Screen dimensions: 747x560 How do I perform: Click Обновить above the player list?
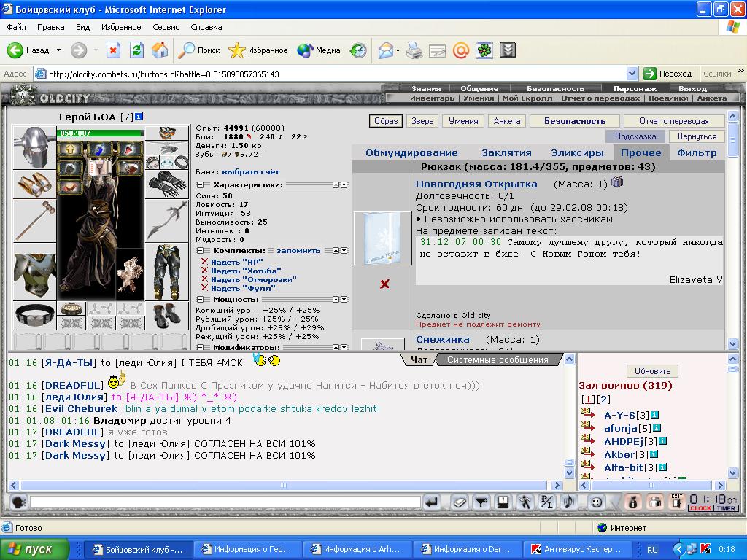tap(652, 371)
